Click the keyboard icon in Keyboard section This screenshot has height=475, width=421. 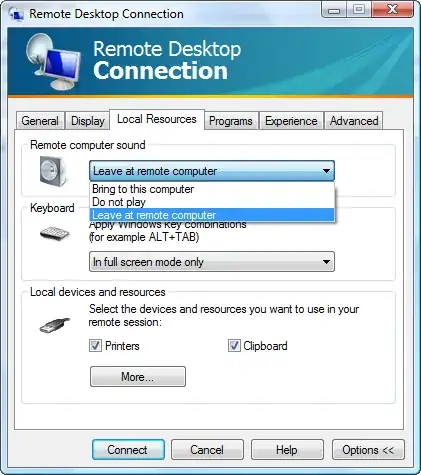(x=54, y=233)
